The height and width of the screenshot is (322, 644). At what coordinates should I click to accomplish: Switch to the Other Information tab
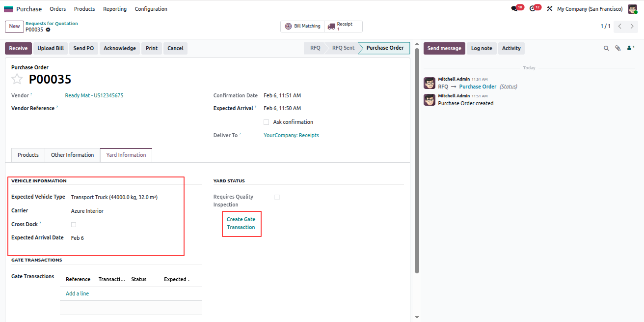[73, 155]
